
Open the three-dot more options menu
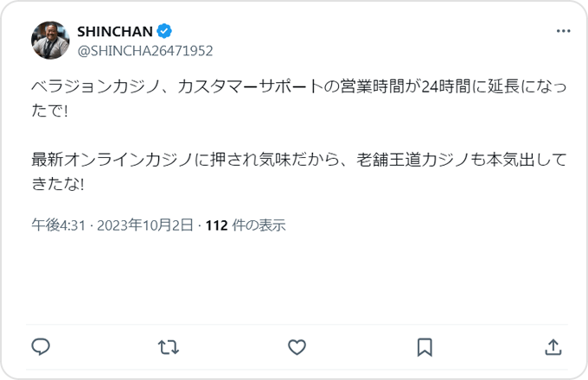point(563,30)
